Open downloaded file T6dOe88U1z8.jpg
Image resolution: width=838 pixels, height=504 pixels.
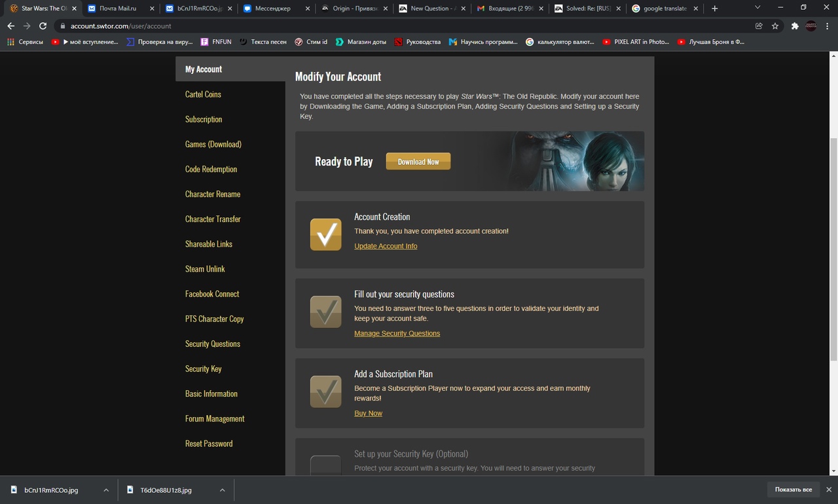tap(166, 490)
